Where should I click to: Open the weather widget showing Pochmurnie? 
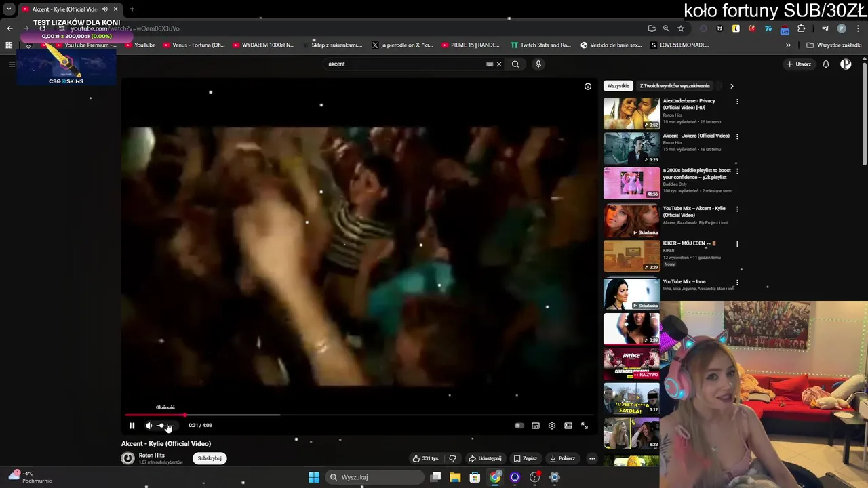point(31,477)
